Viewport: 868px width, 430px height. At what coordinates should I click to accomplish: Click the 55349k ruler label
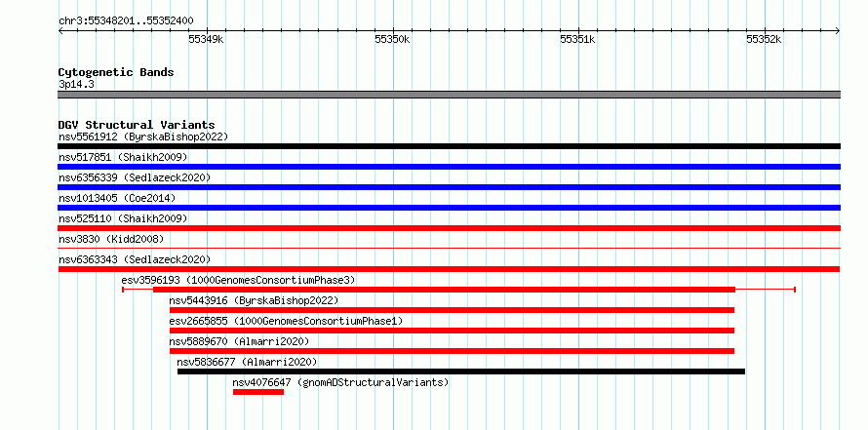(x=206, y=39)
